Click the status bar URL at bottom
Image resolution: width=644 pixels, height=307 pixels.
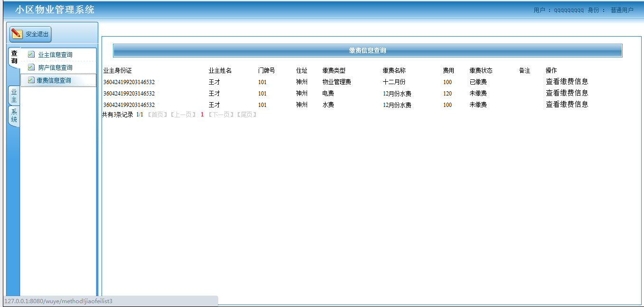[58, 301]
